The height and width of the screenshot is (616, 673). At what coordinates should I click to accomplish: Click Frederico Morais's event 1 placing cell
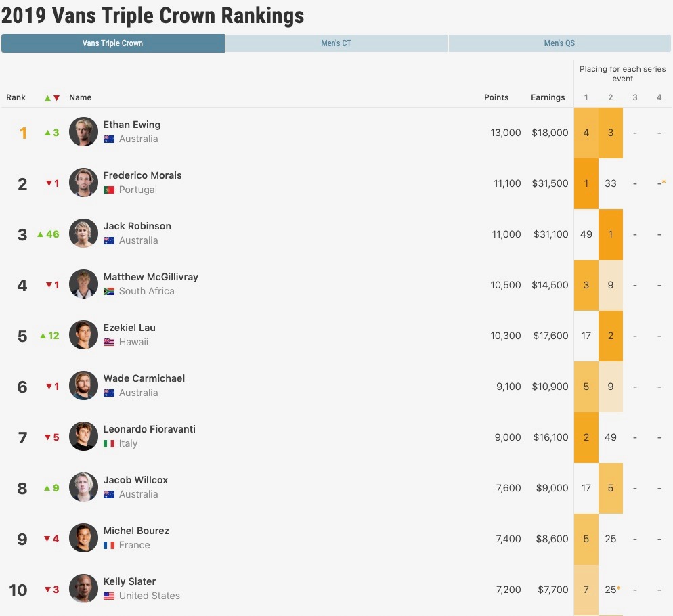pos(586,183)
